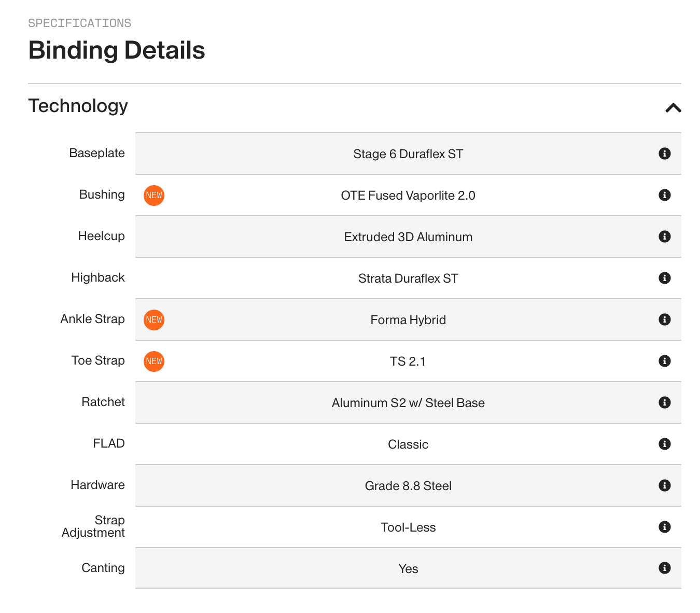Click the Aluminum S2 w/ Steel Base value
The height and width of the screenshot is (613, 700).
tap(408, 403)
